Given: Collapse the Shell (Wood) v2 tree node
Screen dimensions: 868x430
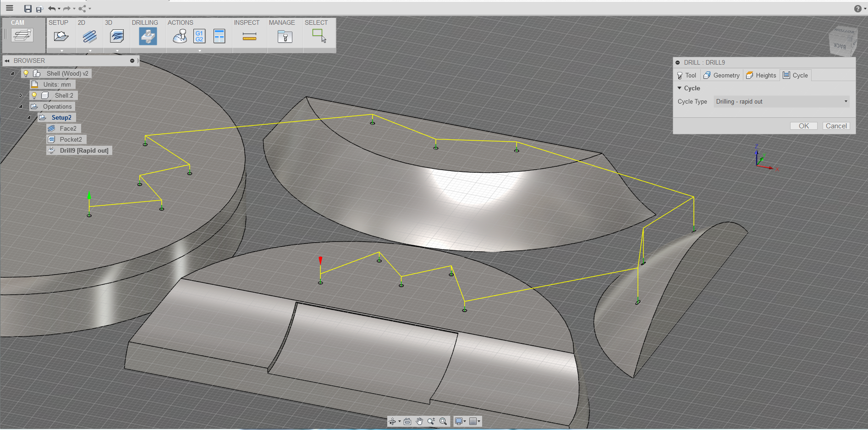Looking at the screenshot, I should click(12, 73).
